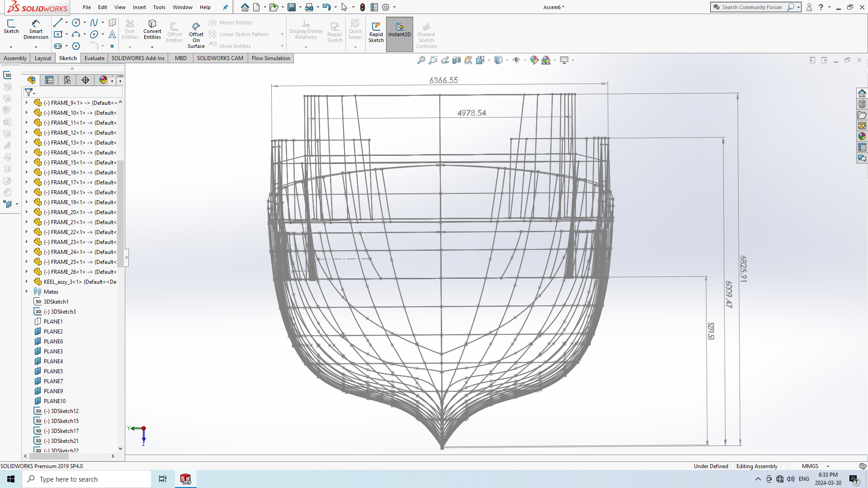Click the Sketch tool icon
Image resolution: width=868 pixels, height=488 pixels.
(11, 27)
